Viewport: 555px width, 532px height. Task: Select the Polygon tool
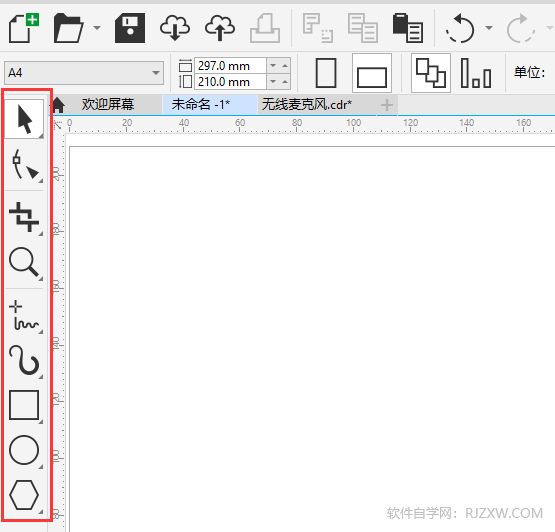point(24,495)
